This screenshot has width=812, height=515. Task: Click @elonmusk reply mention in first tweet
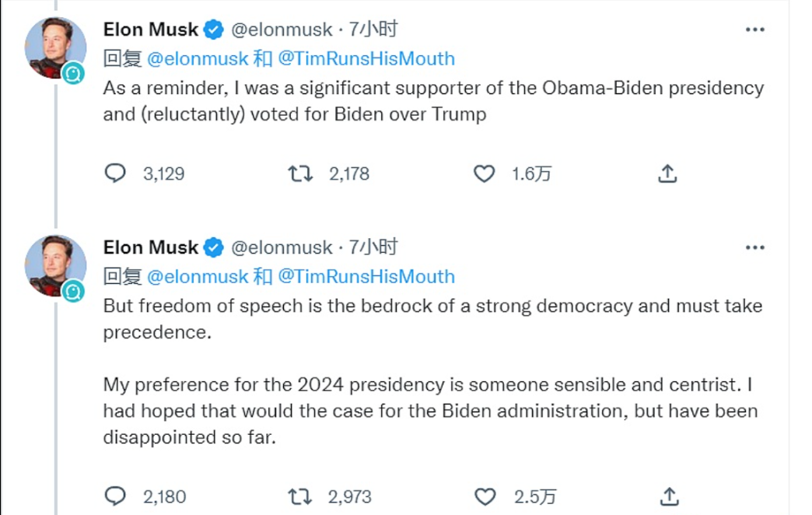[198, 59]
